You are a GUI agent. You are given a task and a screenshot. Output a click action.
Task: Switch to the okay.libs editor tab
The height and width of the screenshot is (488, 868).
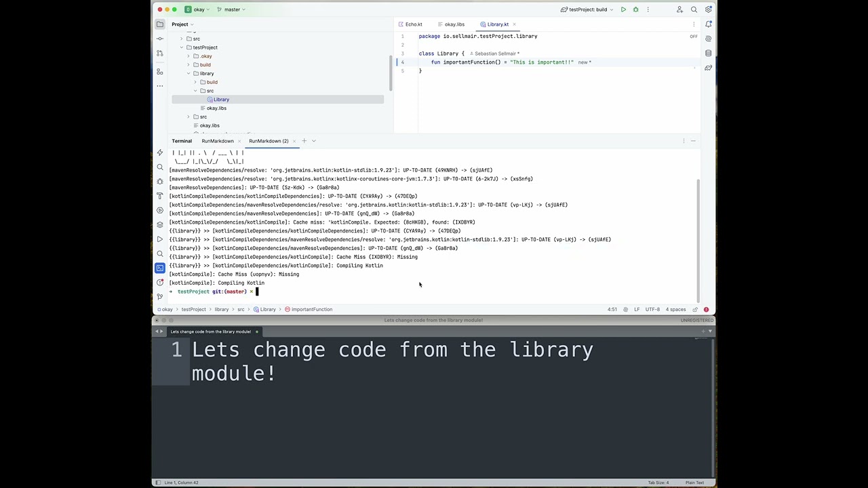tap(451, 24)
